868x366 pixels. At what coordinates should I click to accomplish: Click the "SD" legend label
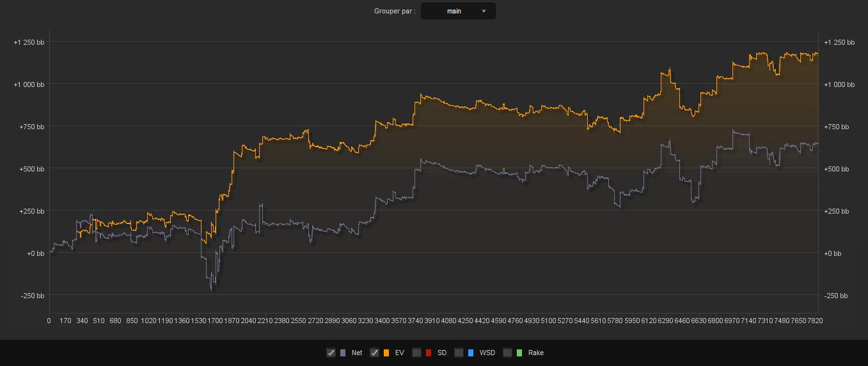tap(442, 353)
